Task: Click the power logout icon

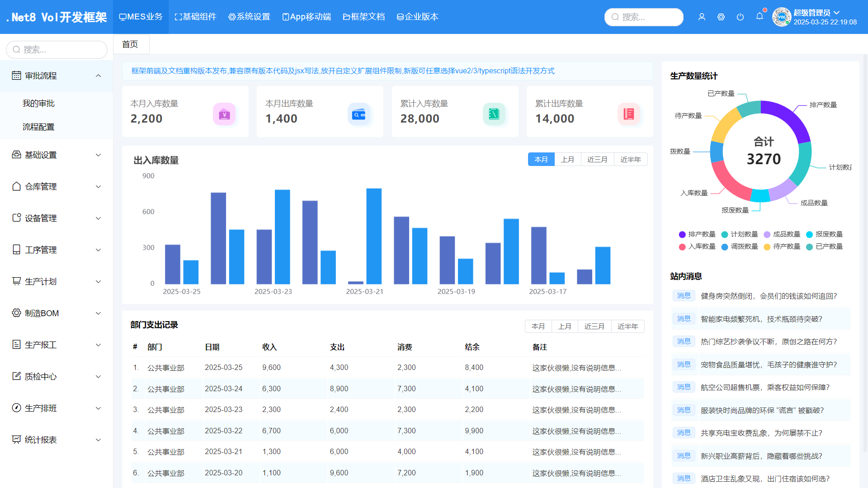Action: [740, 17]
